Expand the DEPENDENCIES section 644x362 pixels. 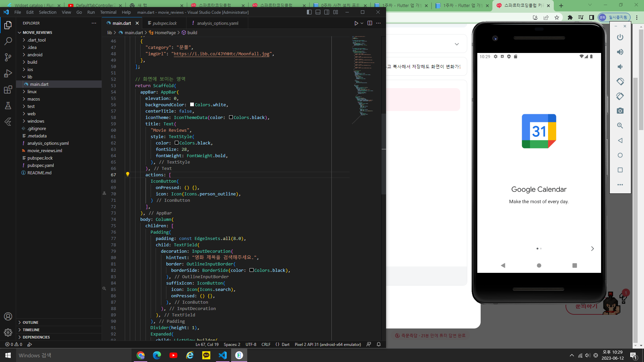pos(59,337)
